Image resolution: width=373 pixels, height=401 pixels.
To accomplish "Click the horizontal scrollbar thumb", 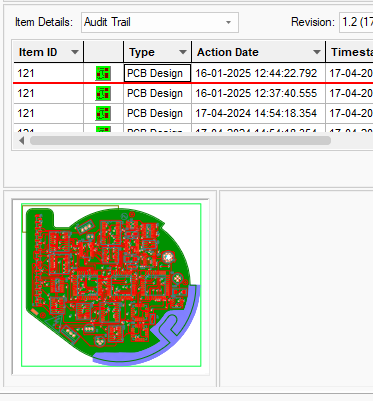I will click(180, 141).
